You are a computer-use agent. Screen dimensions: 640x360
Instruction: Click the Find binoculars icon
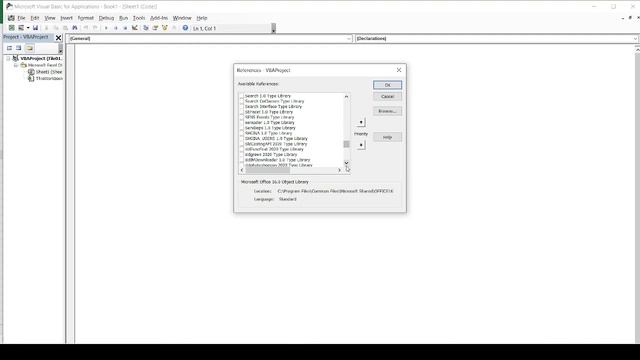[75, 28]
